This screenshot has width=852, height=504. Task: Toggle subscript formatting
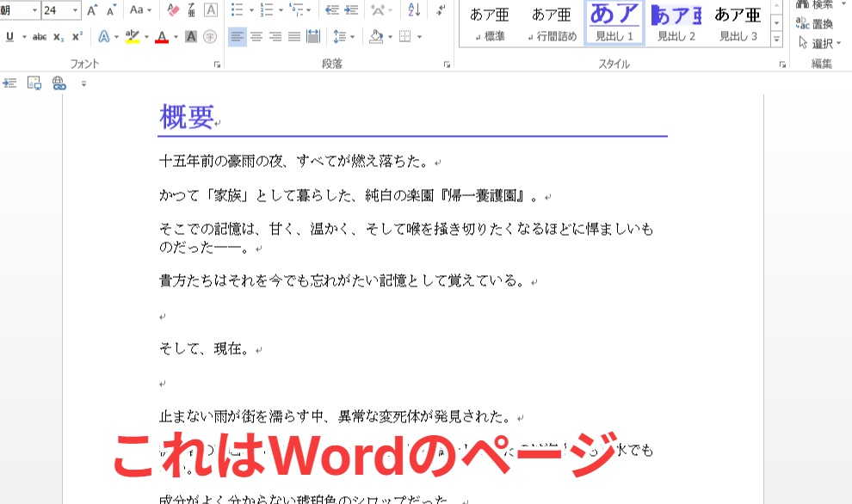tap(59, 37)
